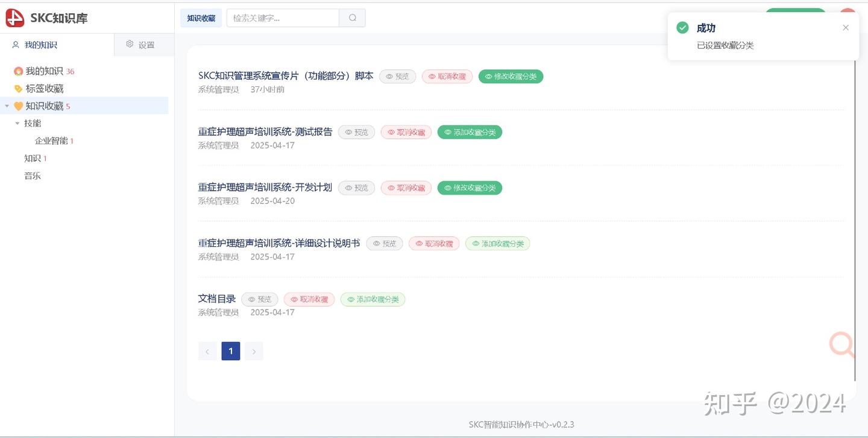868x438 pixels.
Task: Click 取消收藏 for the 详细设计说明书 row
Action: 434,244
